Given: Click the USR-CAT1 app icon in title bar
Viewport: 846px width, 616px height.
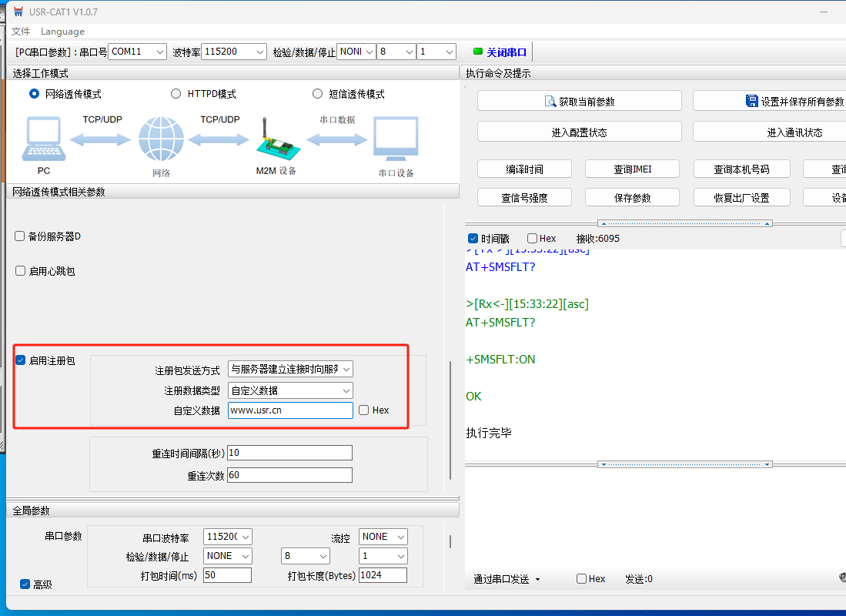Looking at the screenshot, I should coord(18,12).
